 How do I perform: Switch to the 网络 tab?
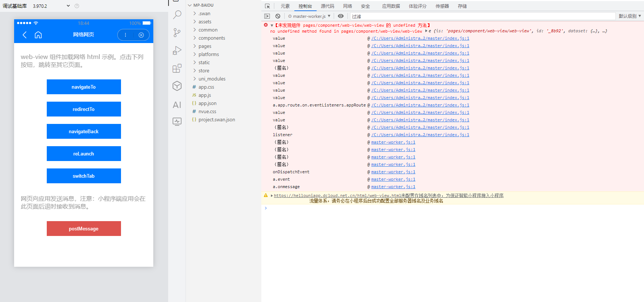(x=347, y=6)
